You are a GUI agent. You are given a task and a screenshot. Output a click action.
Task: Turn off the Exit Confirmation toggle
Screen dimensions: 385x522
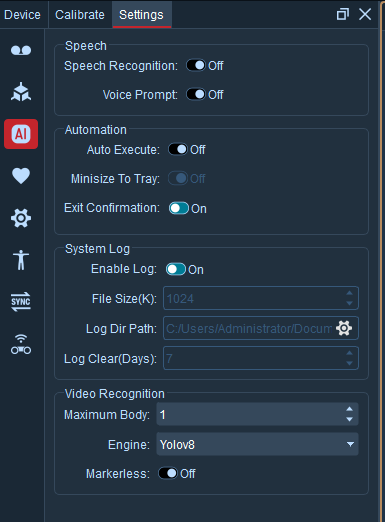click(x=179, y=208)
